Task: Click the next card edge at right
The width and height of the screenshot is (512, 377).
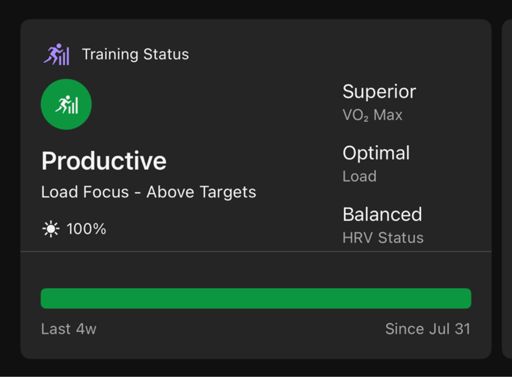Action: tap(507, 189)
